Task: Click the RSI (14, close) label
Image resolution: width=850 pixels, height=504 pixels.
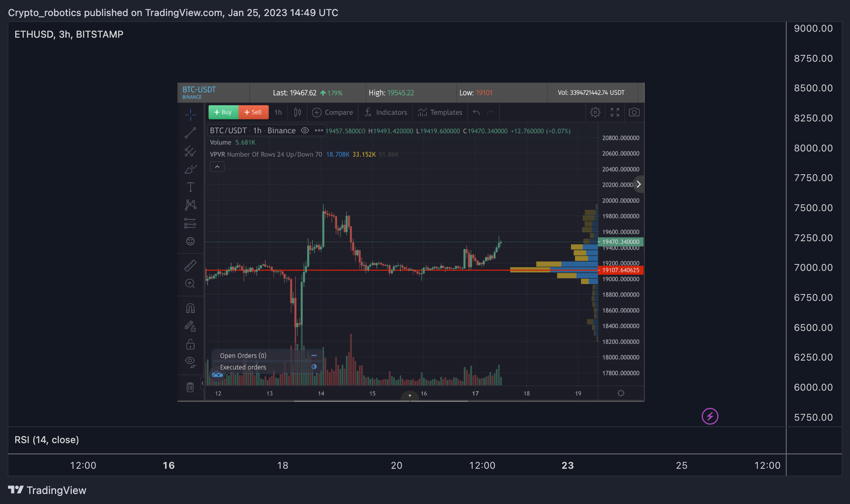Action: point(47,440)
